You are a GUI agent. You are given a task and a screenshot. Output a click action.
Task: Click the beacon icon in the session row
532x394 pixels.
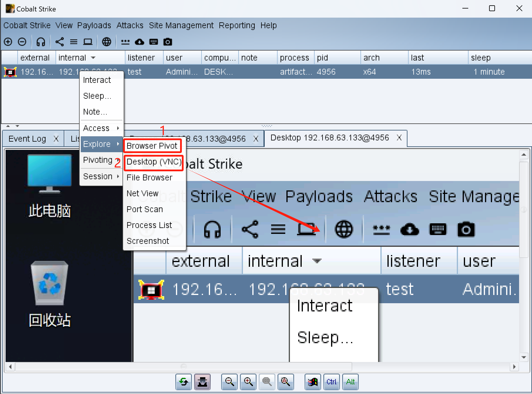click(x=10, y=72)
